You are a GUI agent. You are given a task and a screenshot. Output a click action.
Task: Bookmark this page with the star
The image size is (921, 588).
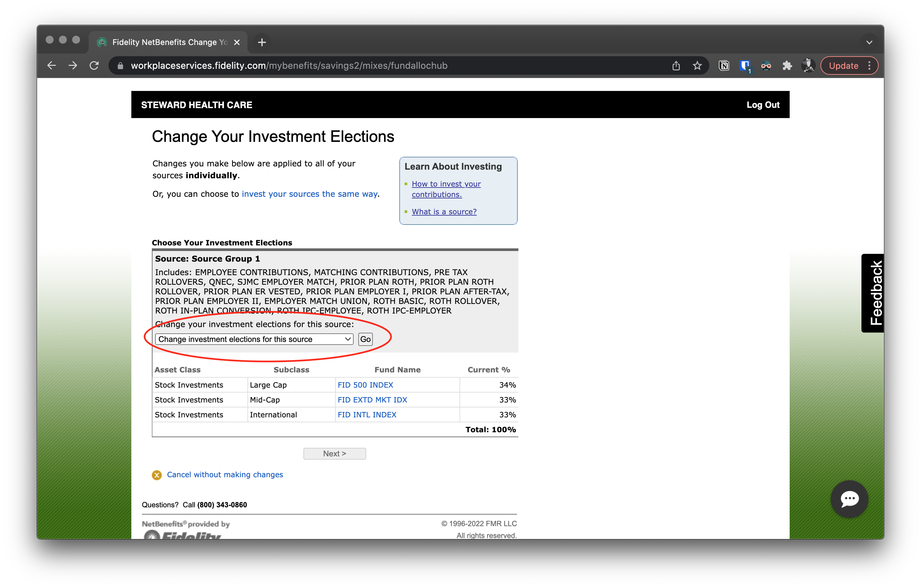(x=697, y=65)
